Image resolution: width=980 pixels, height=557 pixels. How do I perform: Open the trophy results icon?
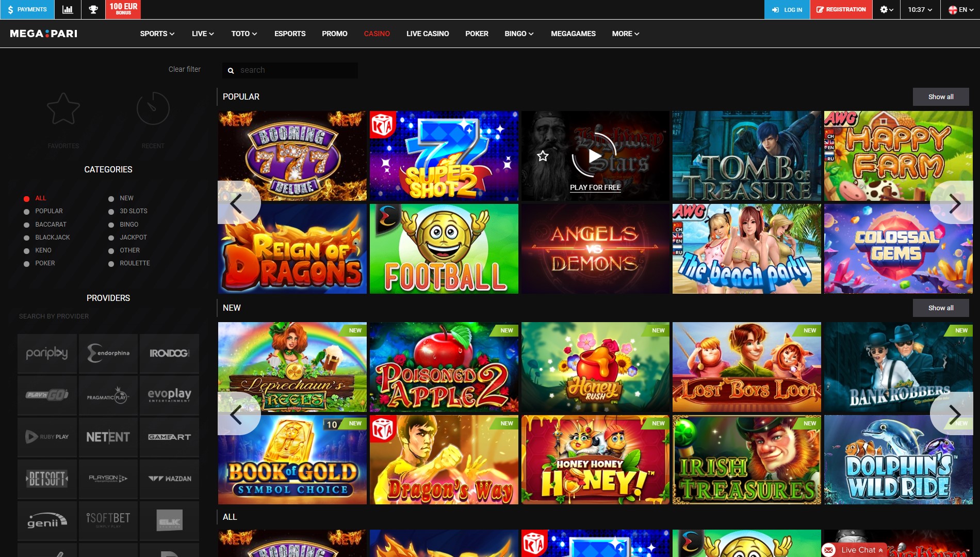coord(93,9)
